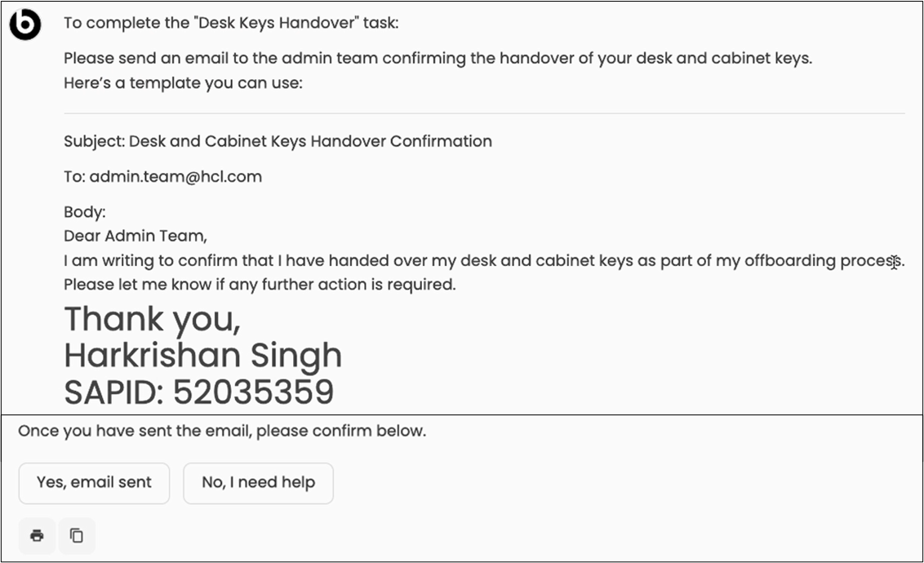The width and height of the screenshot is (924, 563).
Task: Click the "To complete the Desk Keys Handover task" heading
Action: (x=231, y=23)
